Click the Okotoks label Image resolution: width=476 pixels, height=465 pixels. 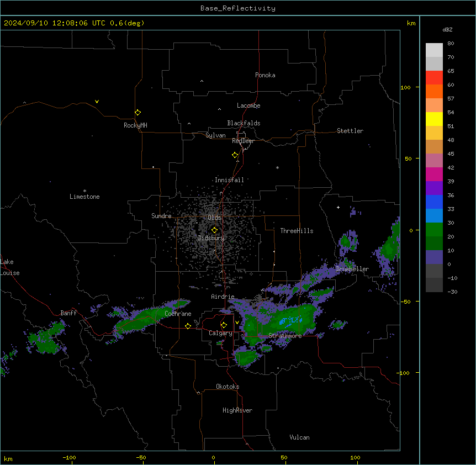click(228, 387)
